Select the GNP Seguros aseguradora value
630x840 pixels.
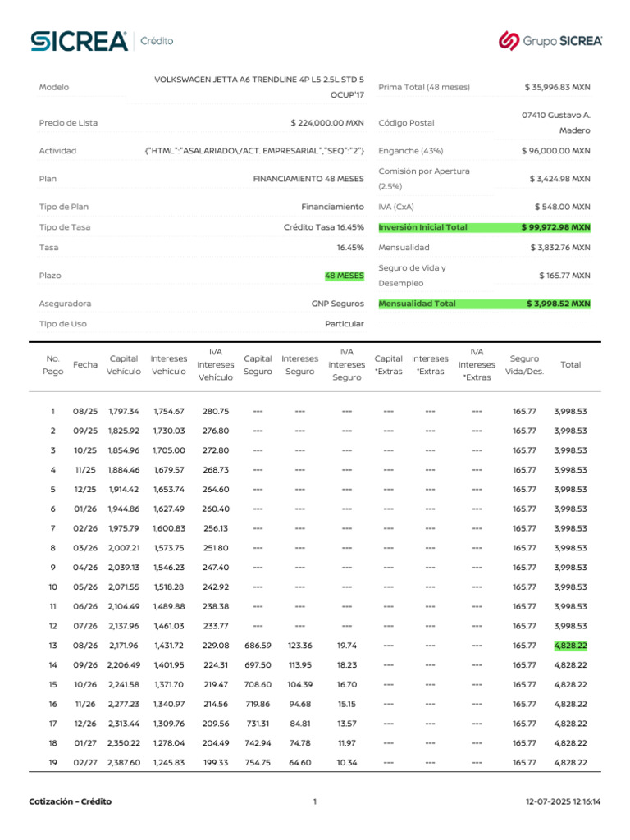337,304
